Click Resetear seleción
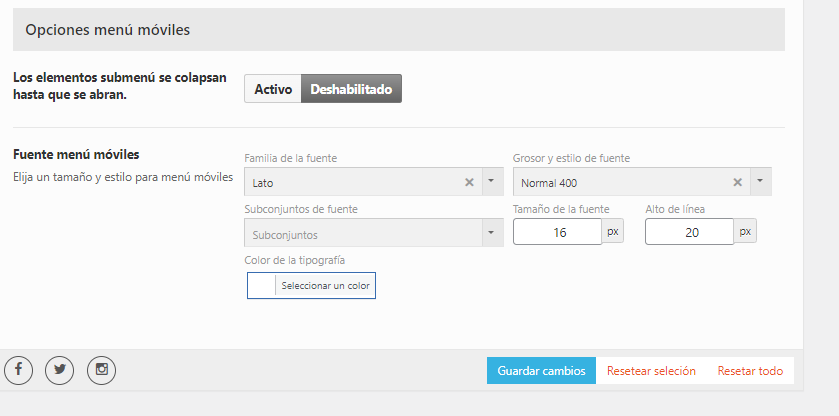Image resolution: width=839 pixels, height=416 pixels. click(x=651, y=370)
